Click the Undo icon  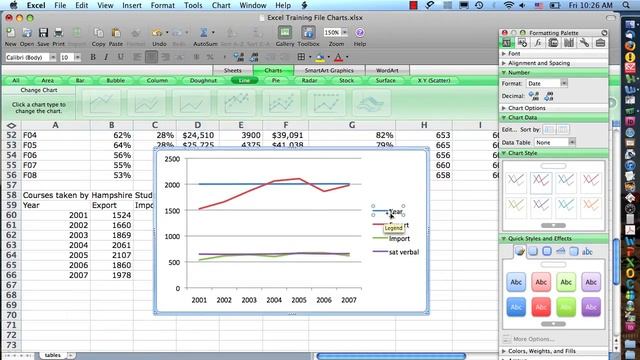(157, 33)
